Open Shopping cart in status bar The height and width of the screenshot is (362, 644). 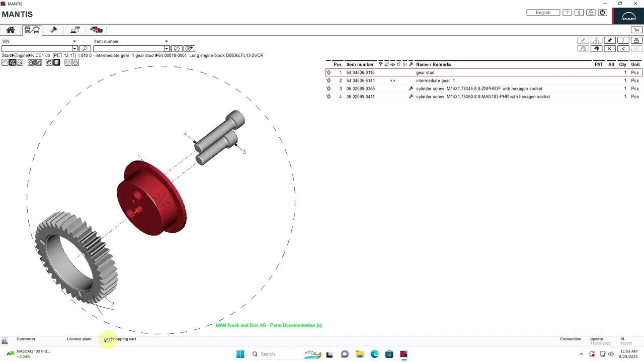pyautogui.click(x=123, y=339)
